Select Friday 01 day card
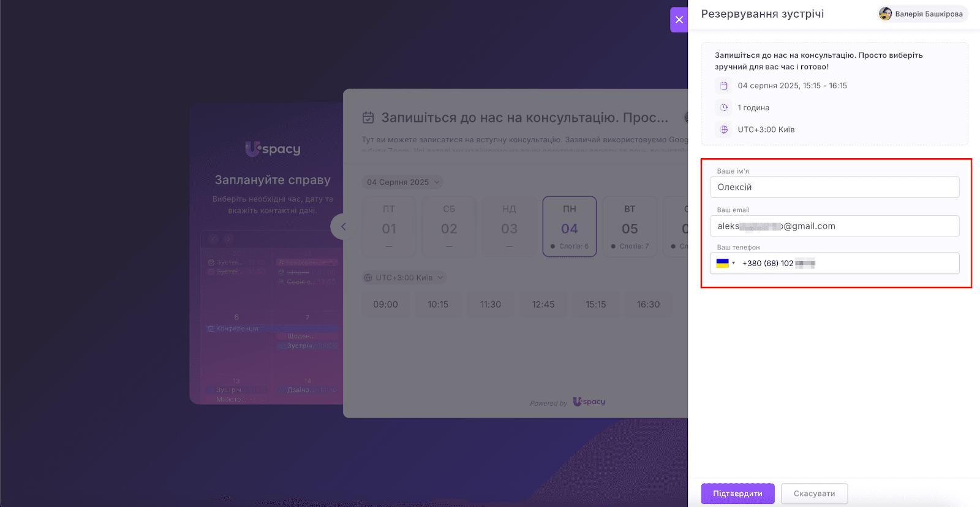The width and height of the screenshot is (980, 507). pos(389,227)
